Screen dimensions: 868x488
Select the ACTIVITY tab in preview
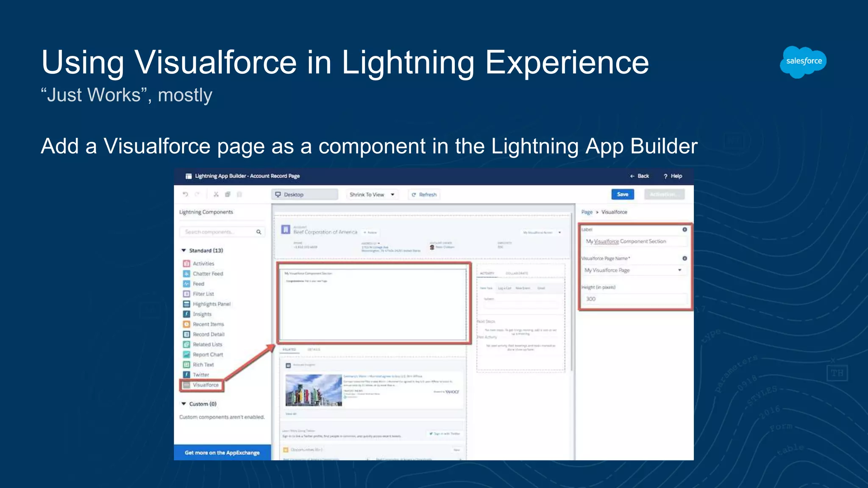pos(487,273)
